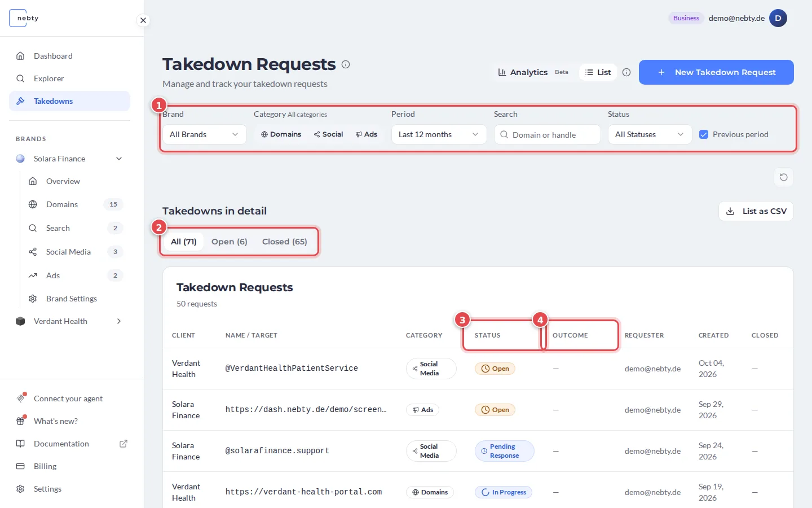Click the Pending Response status badge
The height and width of the screenshot is (508, 812).
(504, 451)
